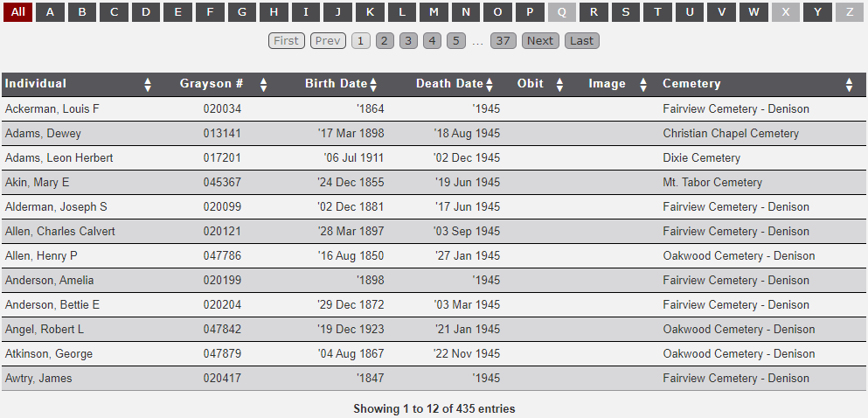Screen dimensions: 868x418
Task: Open page 5 of results
Action: pos(455,41)
